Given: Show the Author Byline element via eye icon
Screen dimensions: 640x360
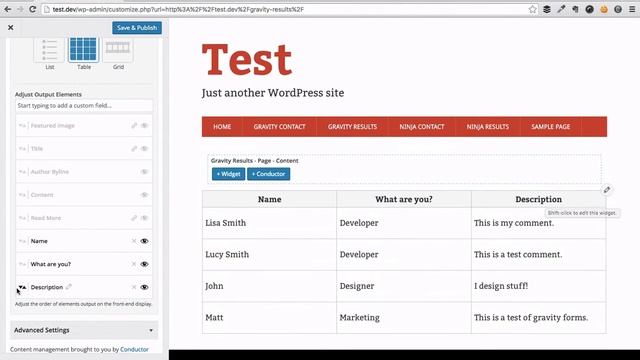Looking at the screenshot, I should [144, 172].
